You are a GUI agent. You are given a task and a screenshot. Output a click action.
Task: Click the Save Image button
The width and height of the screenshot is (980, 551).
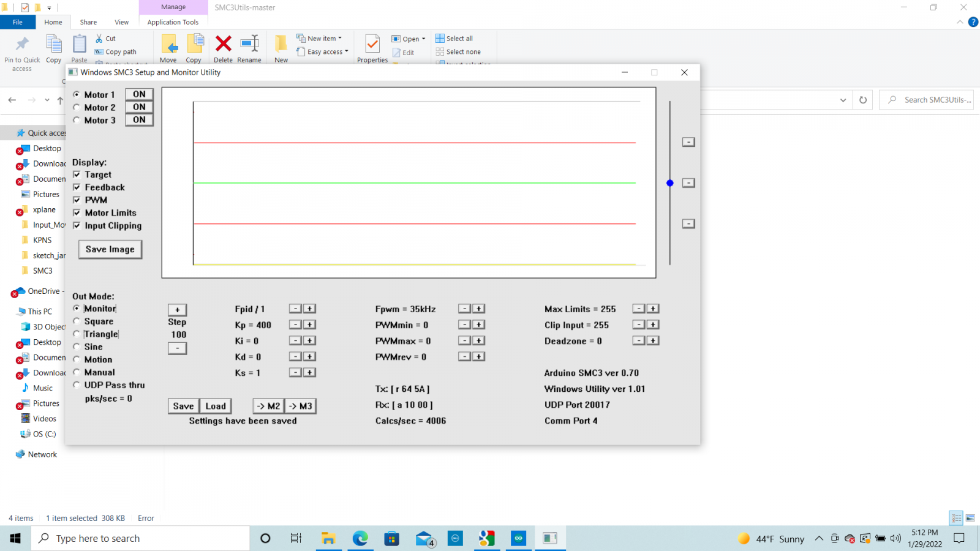point(110,249)
